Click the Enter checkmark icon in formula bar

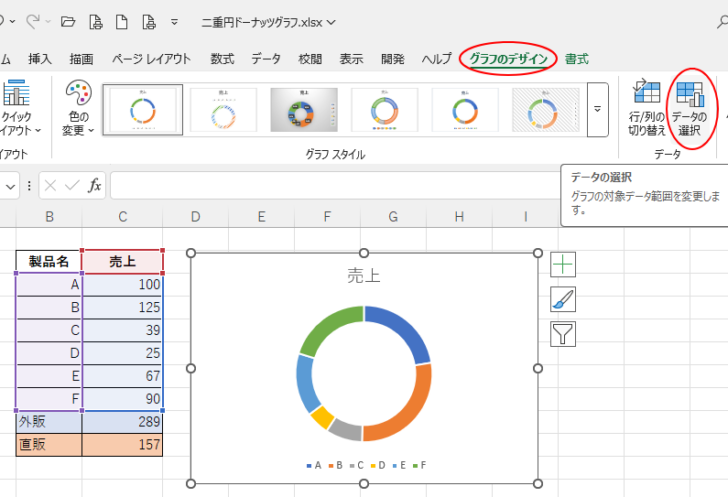click(x=72, y=186)
